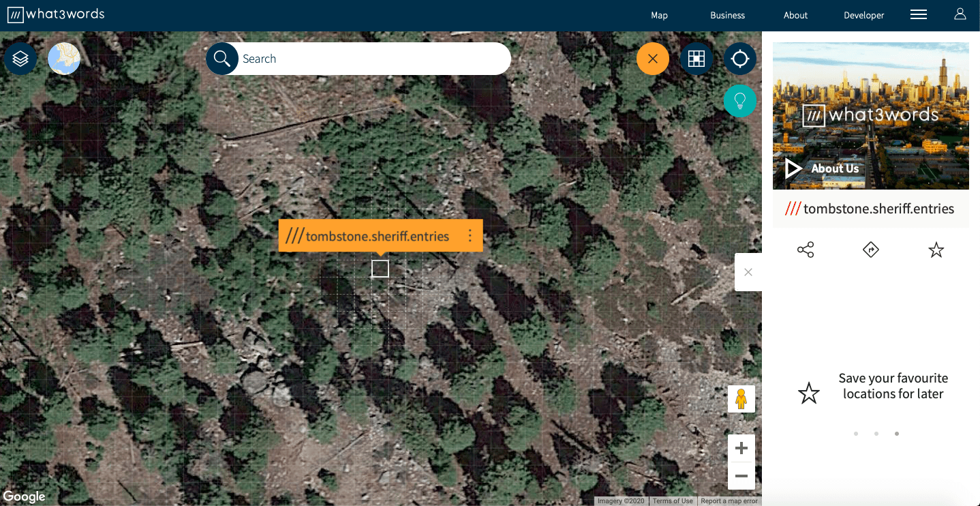Click the selected white grid square

tap(380, 269)
